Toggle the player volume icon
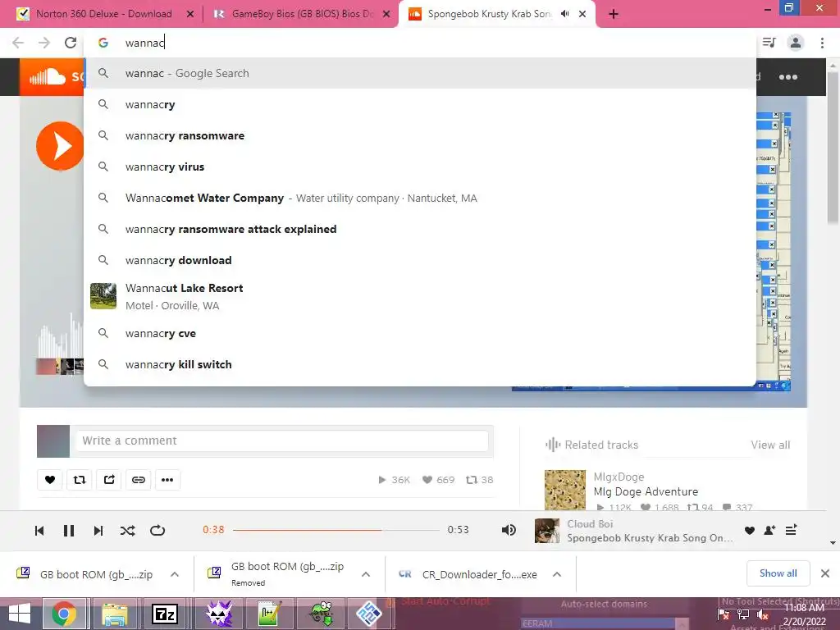Screen dimensions: 840x630 coord(509,530)
